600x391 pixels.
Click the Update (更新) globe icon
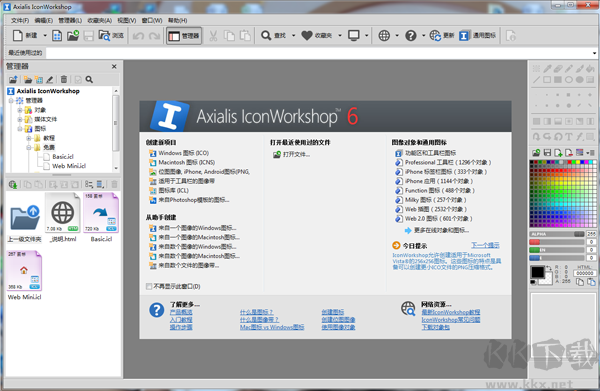coord(435,36)
